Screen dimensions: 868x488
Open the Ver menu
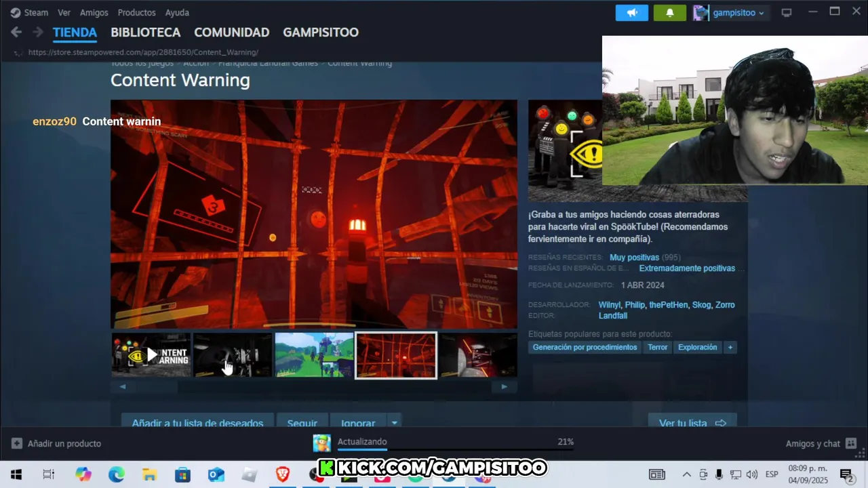pos(64,12)
